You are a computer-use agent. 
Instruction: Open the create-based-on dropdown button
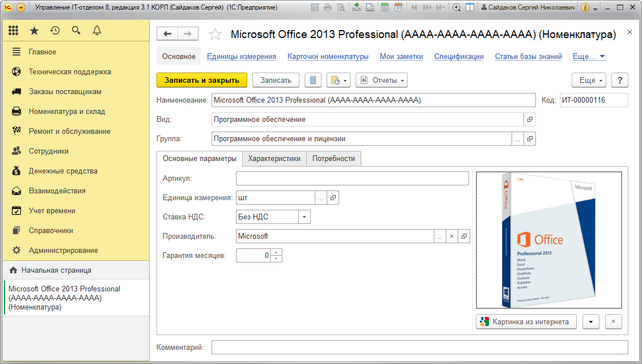coord(339,81)
